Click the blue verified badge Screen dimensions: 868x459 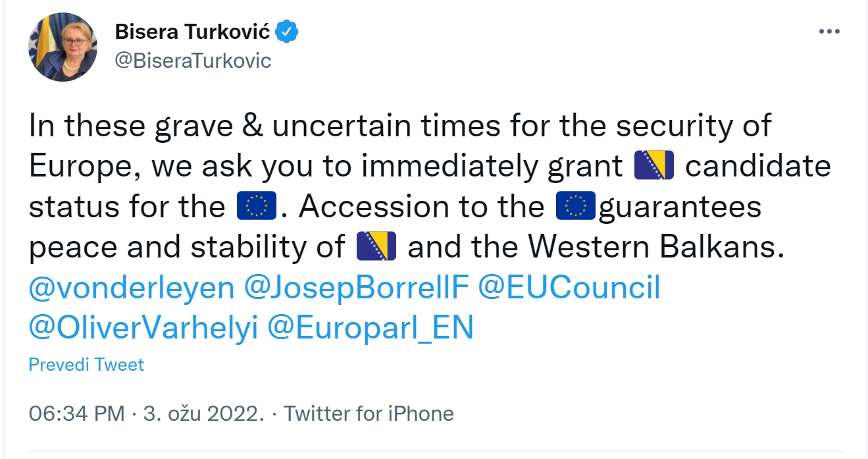tap(287, 31)
